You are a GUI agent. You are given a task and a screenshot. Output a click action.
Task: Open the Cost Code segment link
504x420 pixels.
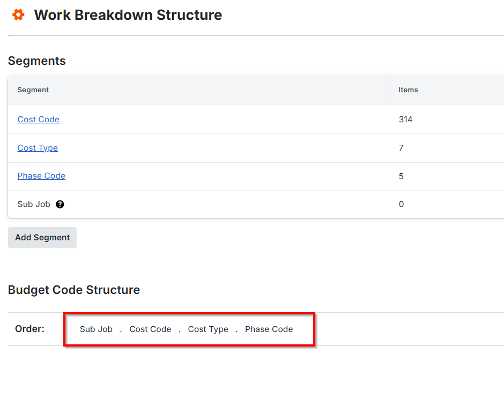(x=38, y=119)
